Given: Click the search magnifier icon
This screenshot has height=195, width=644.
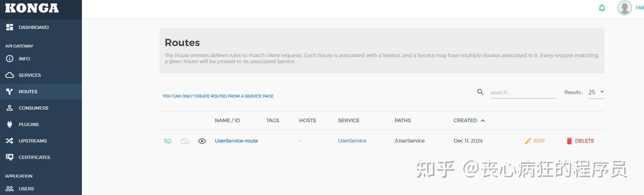Looking at the screenshot, I should pyautogui.click(x=480, y=92).
